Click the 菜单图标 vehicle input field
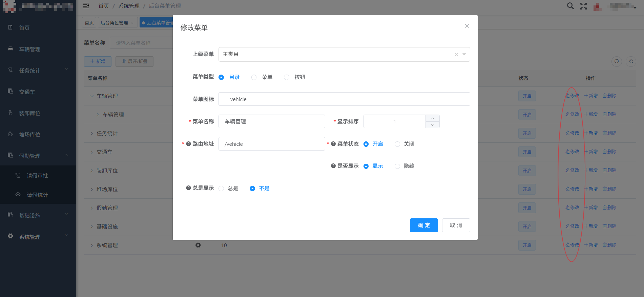Viewport: 644px width, 297px height. coord(344,99)
